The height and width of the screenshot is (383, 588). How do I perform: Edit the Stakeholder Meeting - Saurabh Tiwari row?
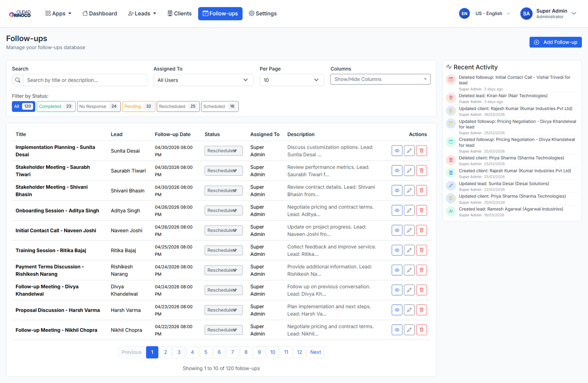tap(409, 171)
